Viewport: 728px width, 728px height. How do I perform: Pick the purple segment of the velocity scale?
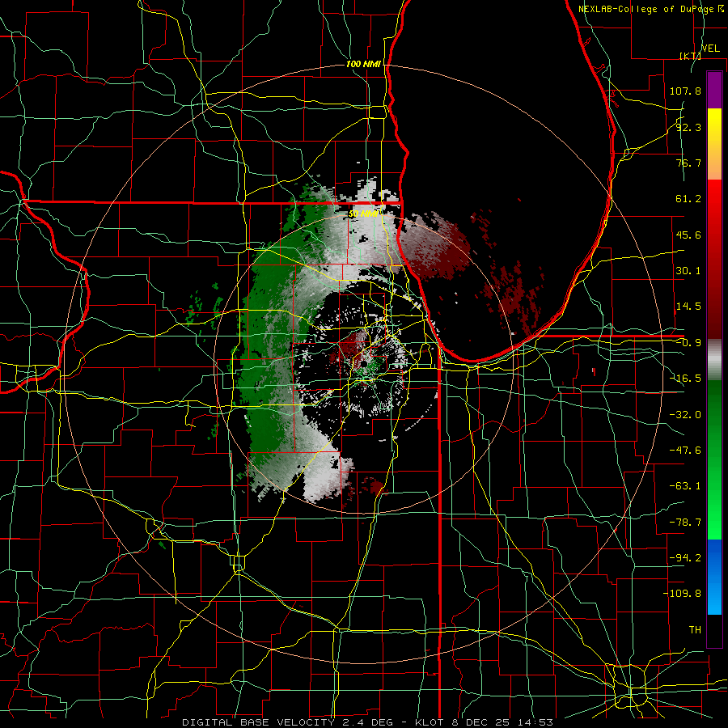[714, 90]
